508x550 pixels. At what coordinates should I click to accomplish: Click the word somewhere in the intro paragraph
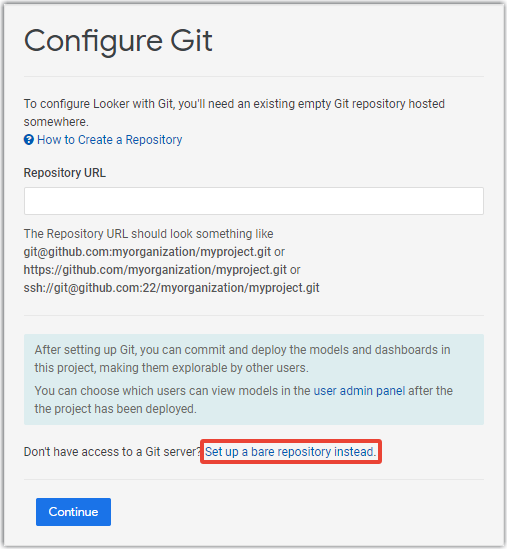tap(56, 122)
